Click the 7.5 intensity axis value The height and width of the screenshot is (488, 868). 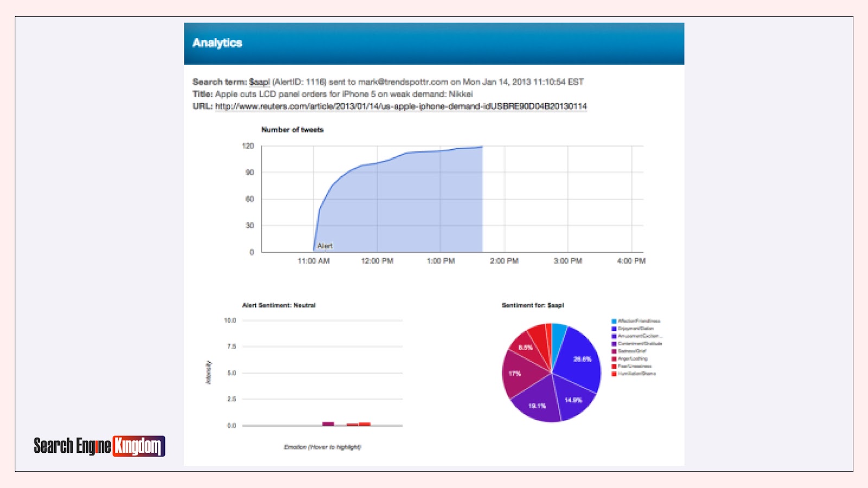[x=232, y=346]
